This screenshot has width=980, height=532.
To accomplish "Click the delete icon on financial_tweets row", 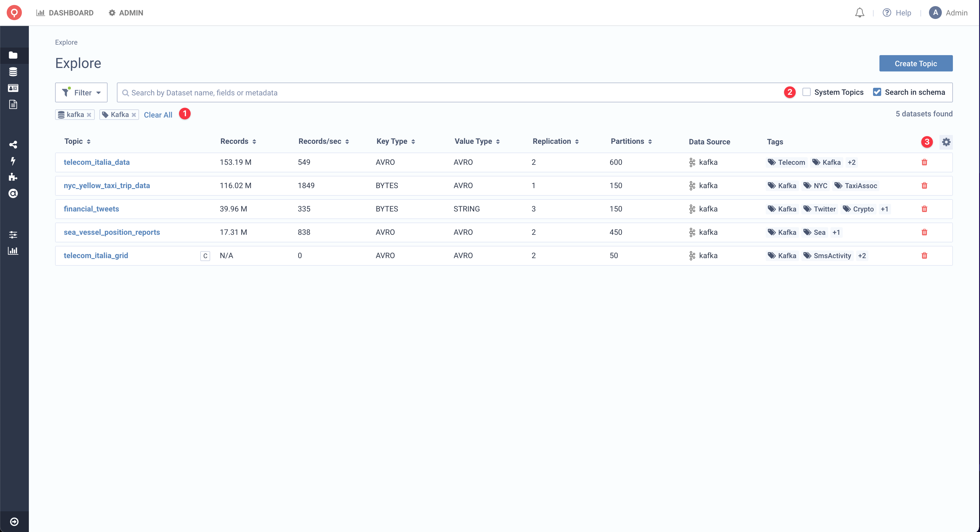I will pyautogui.click(x=924, y=208).
